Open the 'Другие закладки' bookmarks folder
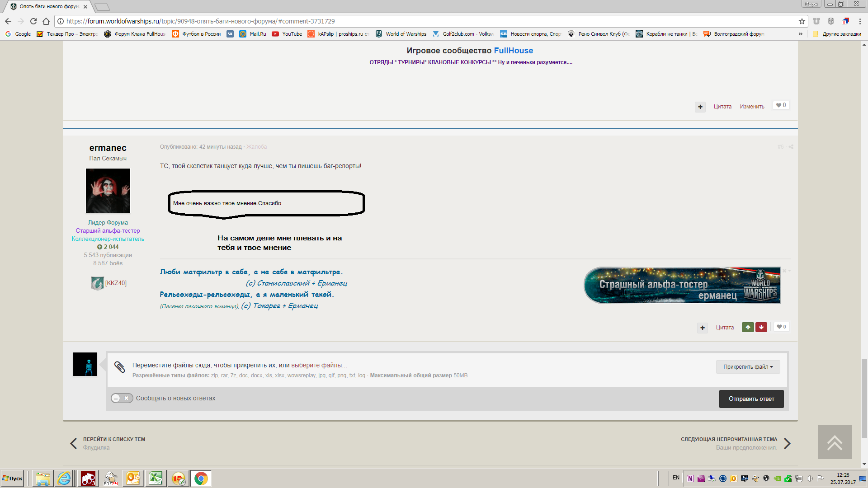The image size is (868, 488). click(x=837, y=34)
